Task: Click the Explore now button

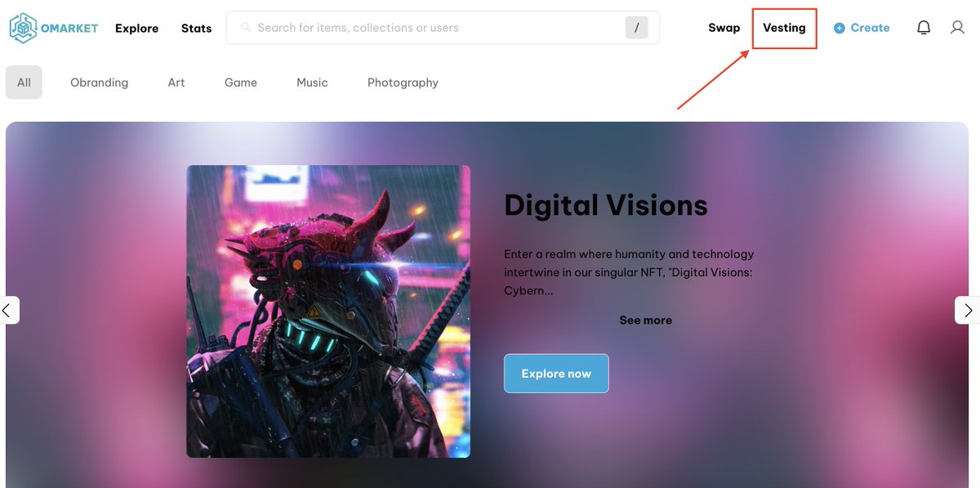Action: (556, 374)
